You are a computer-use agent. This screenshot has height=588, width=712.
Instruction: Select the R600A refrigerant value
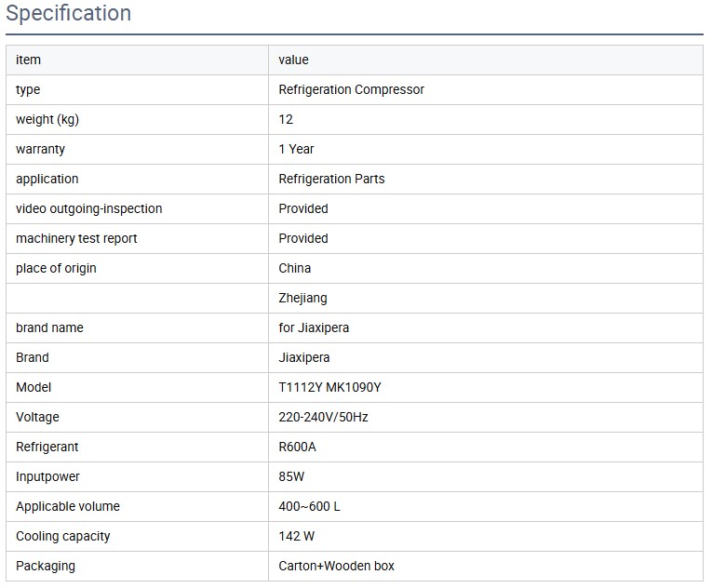point(297,447)
